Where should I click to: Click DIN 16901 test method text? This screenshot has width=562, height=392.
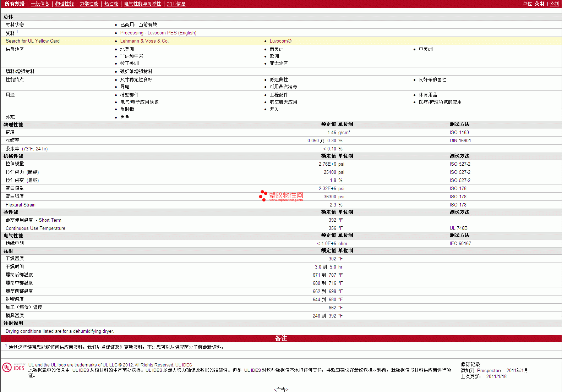[x=460, y=140]
